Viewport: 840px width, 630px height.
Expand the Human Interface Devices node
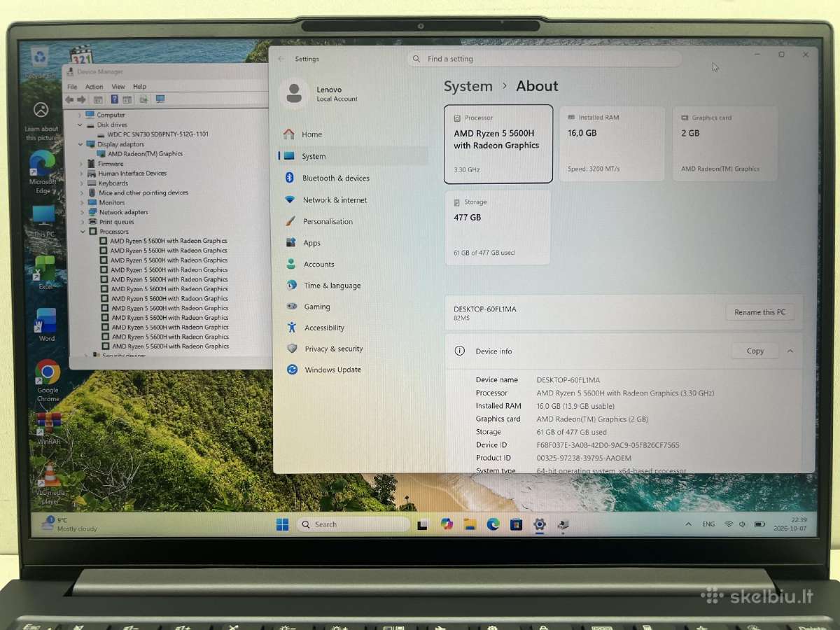coord(81,173)
